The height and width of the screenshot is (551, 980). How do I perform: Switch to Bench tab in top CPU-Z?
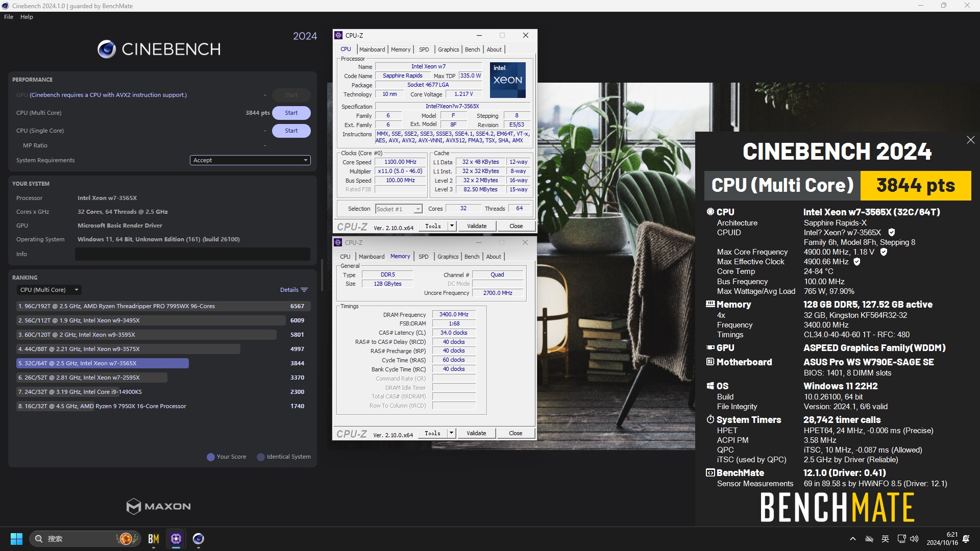[473, 49]
